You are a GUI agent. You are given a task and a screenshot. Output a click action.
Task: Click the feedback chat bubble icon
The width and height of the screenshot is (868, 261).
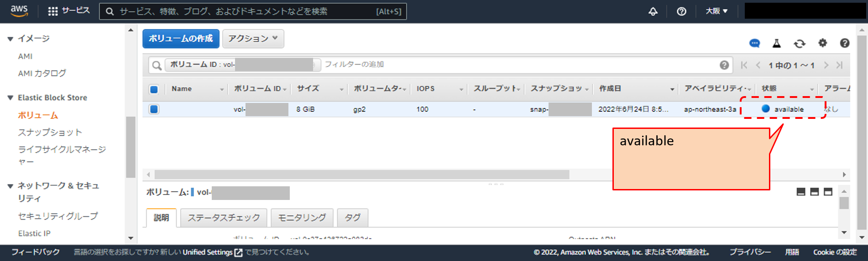(754, 43)
